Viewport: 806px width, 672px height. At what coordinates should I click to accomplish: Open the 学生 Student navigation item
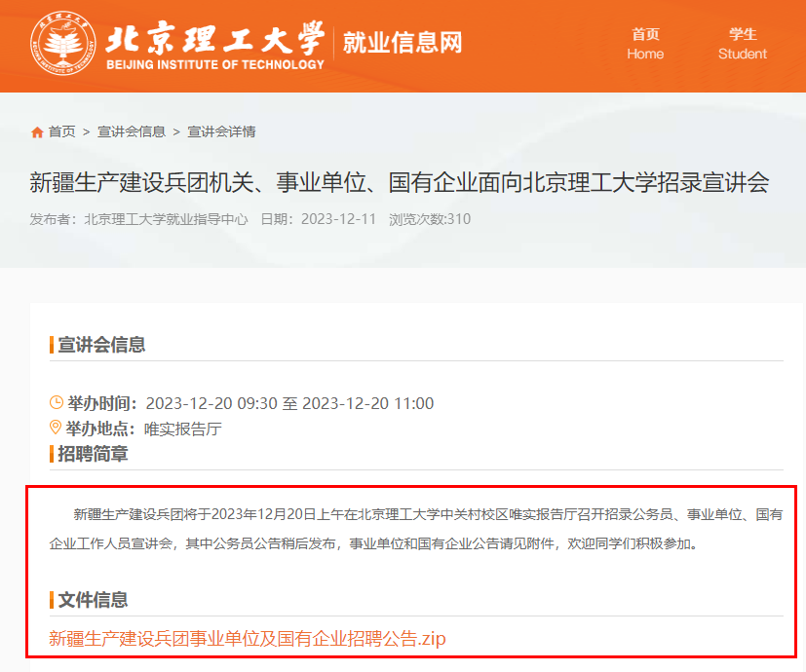[x=743, y=44]
